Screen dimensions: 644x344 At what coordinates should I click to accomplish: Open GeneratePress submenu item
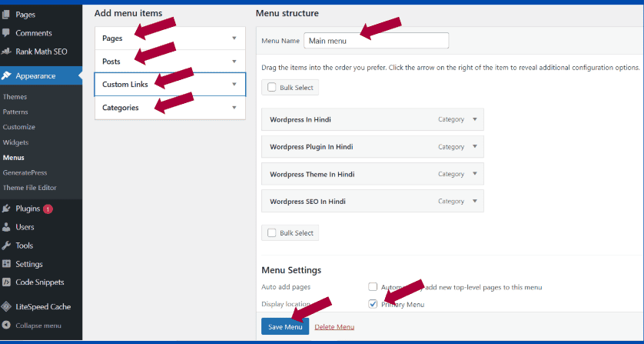25,173
